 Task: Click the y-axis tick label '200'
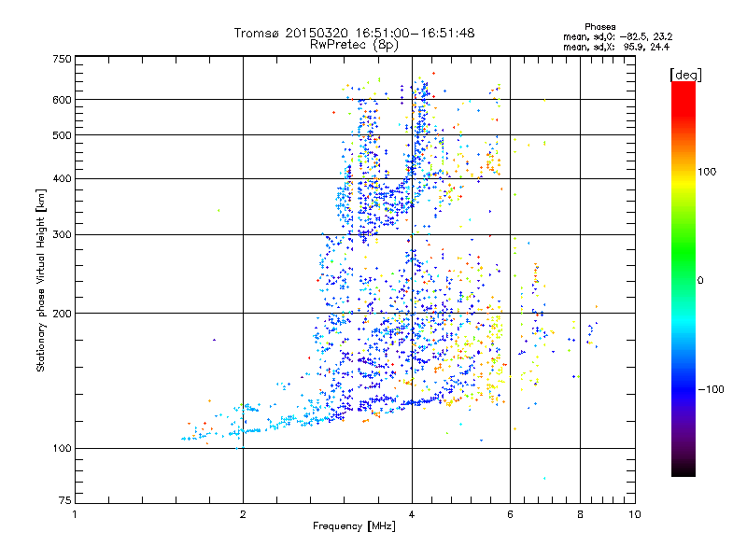click(62, 314)
